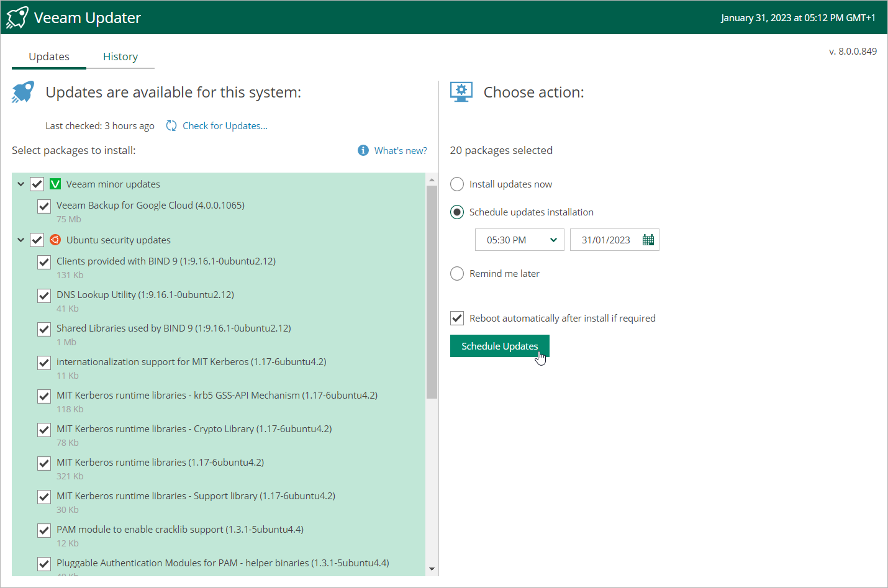Switch to the History tab
Viewport: 888px width, 588px height.
[120, 57]
